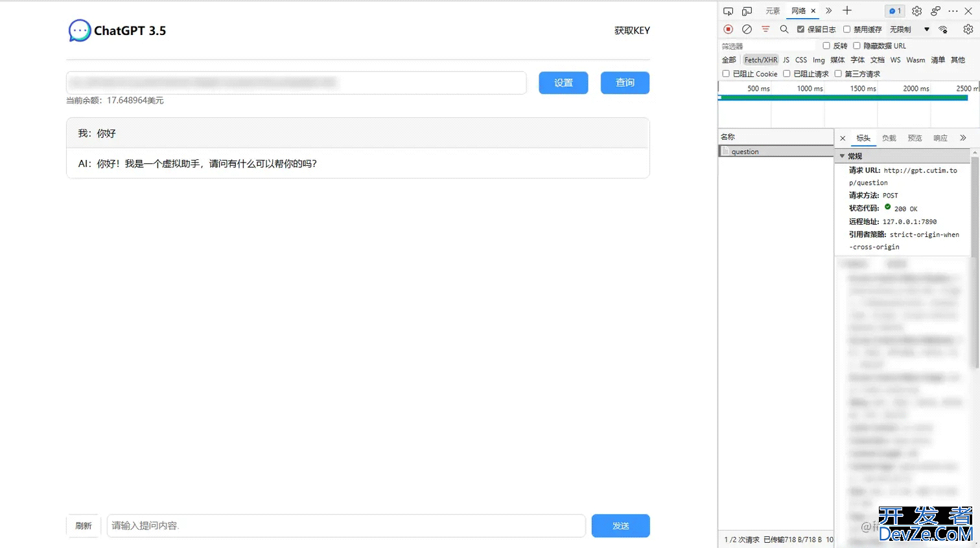Click the 刷新 button
The image size is (980, 548).
(x=84, y=525)
